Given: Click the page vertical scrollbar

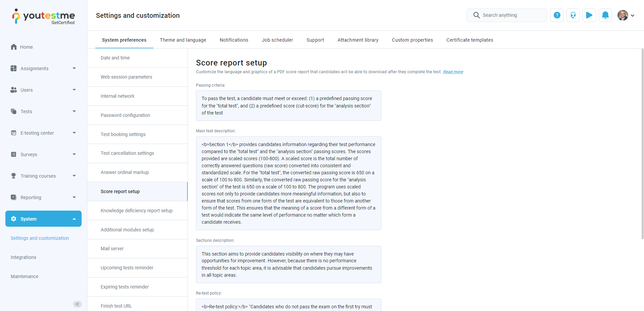Looking at the screenshot, I should pos(642,144).
